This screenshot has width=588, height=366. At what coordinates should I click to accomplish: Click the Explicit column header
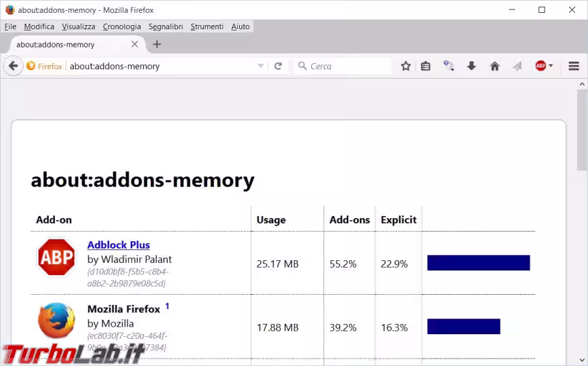[398, 220]
